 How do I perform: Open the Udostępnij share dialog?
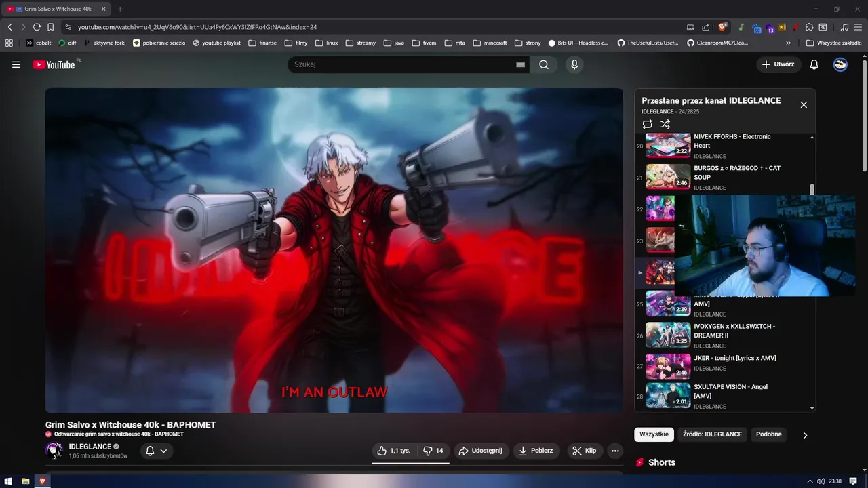tap(480, 451)
